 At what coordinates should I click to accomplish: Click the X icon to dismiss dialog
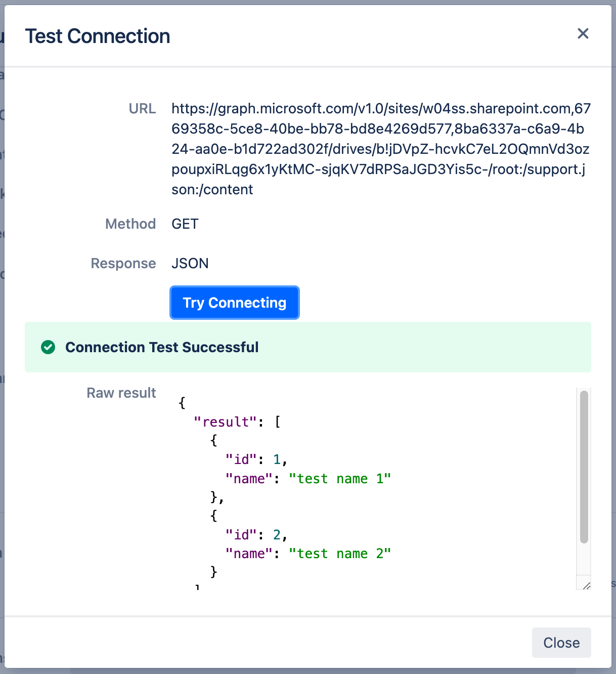583,34
